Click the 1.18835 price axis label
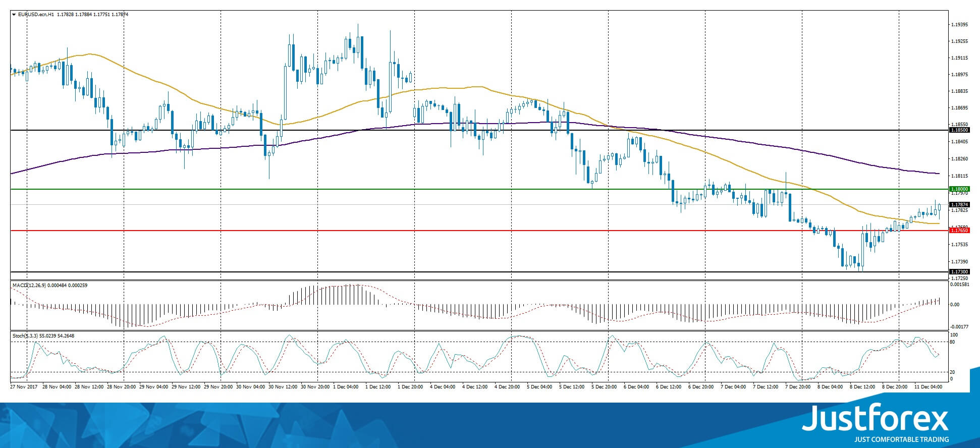Image resolution: width=980 pixels, height=448 pixels. click(959, 91)
